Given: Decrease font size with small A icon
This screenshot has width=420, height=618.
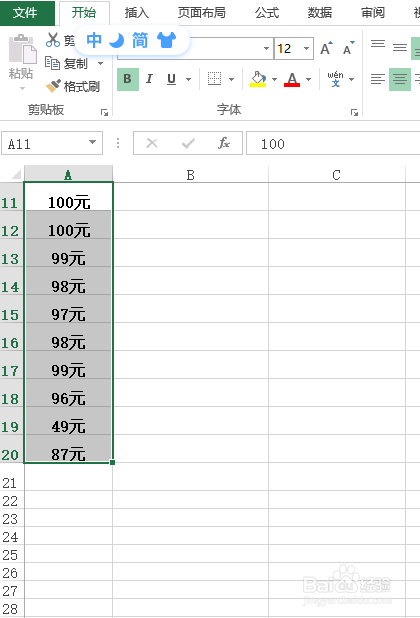Looking at the screenshot, I should point(349,48).
